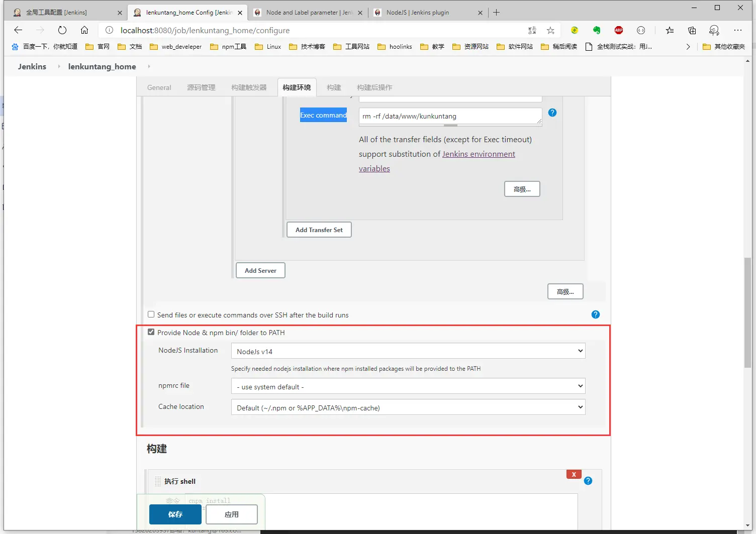This screenshot has width=756, height=534.
Task: Close the 全局工具配置 tab
Action: point(120,13)
